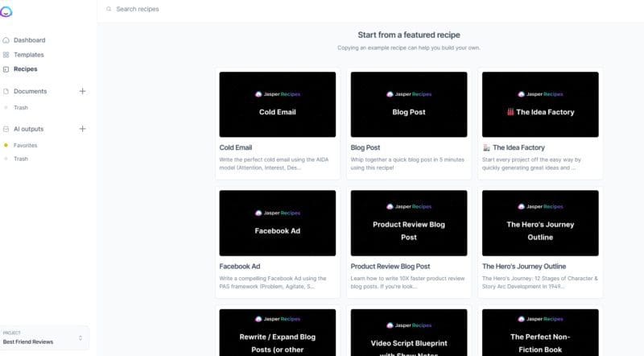Viewport: 644px width, 356px height.
Task: Click the 'Copying an example recipe' subtitle
Action: point(409,48)
